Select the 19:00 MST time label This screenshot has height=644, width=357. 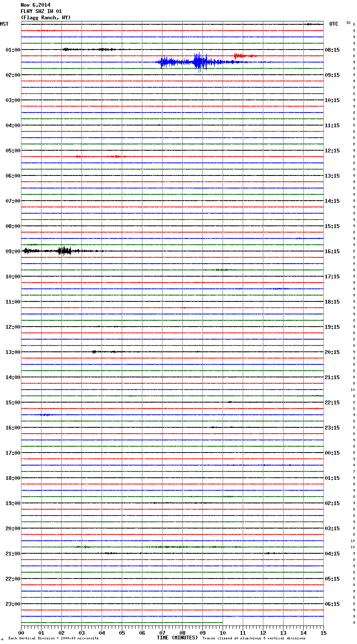click(x=13, y=503)
